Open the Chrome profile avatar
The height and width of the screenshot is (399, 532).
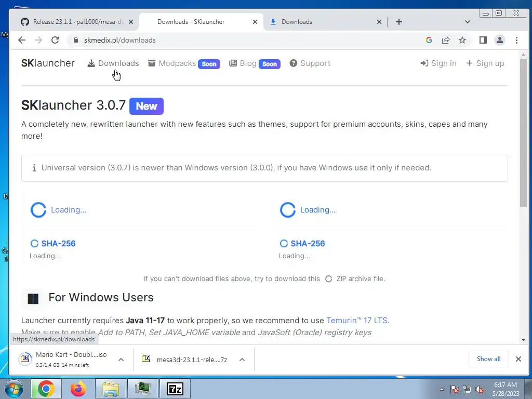click(499, 40)
